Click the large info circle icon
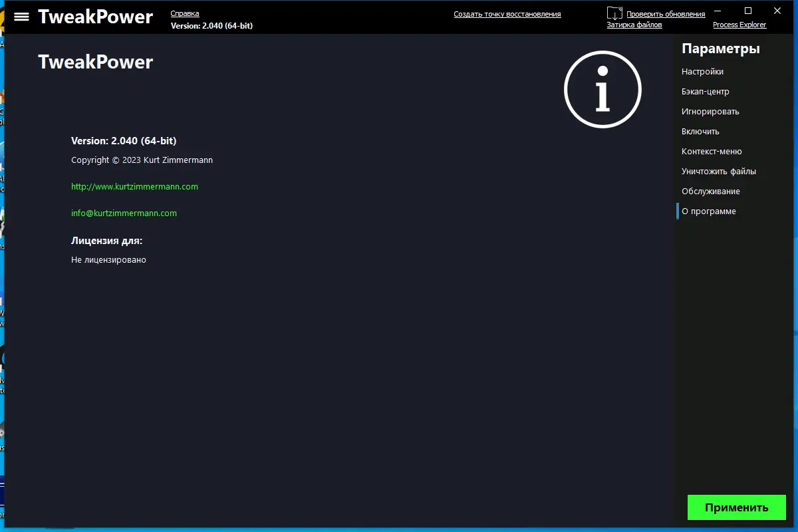The height and width of the screenshot is (532, 798). [602, 88]
